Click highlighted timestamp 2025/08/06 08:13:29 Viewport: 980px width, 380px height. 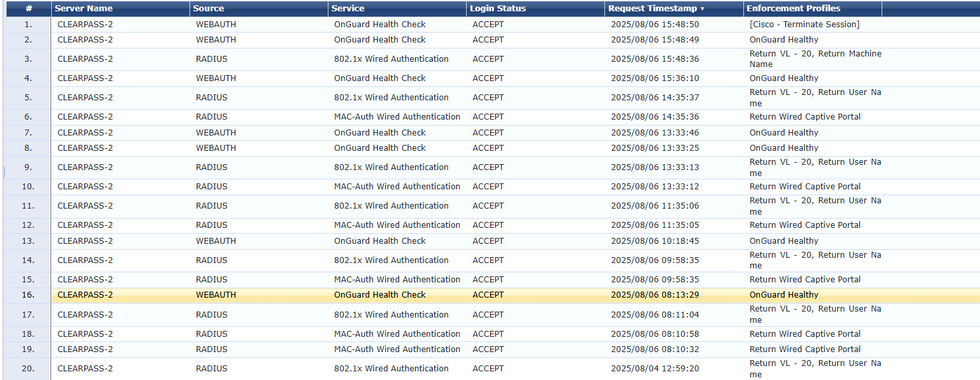pyautogui.click(x=655, y=295)
